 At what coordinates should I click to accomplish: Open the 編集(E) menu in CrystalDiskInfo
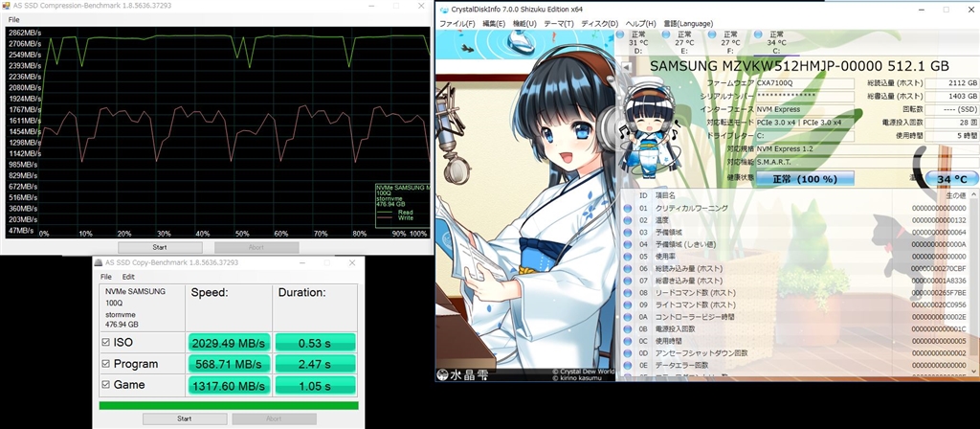494,24
